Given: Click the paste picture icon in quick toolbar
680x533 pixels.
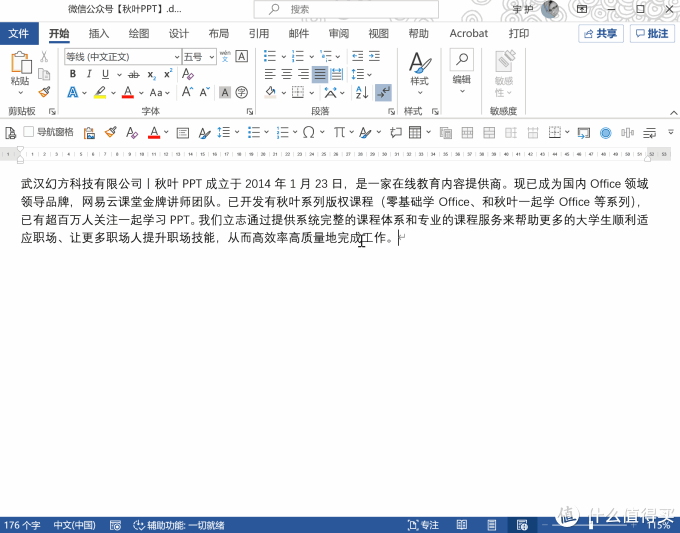Looking at the screenshot, I should coord(89,133).
